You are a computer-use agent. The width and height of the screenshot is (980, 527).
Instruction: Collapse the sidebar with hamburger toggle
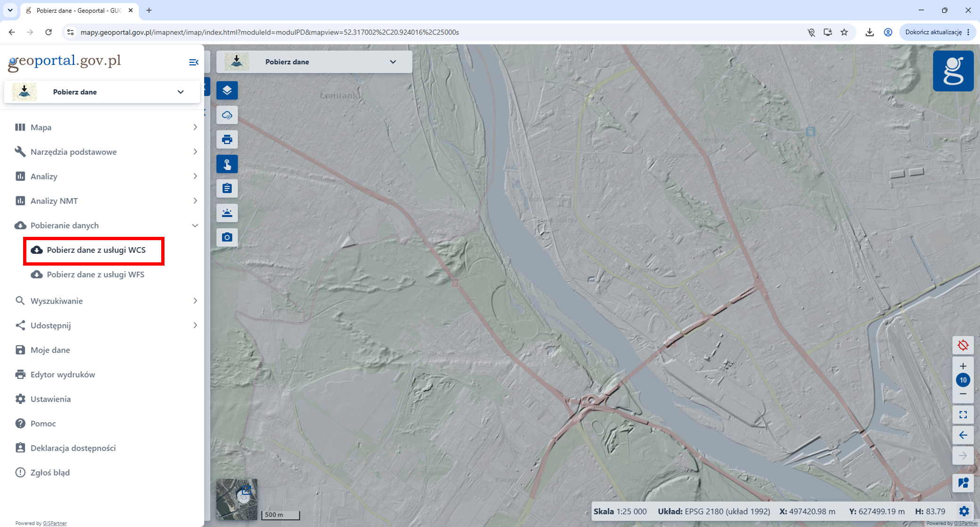tap(193, 62)
